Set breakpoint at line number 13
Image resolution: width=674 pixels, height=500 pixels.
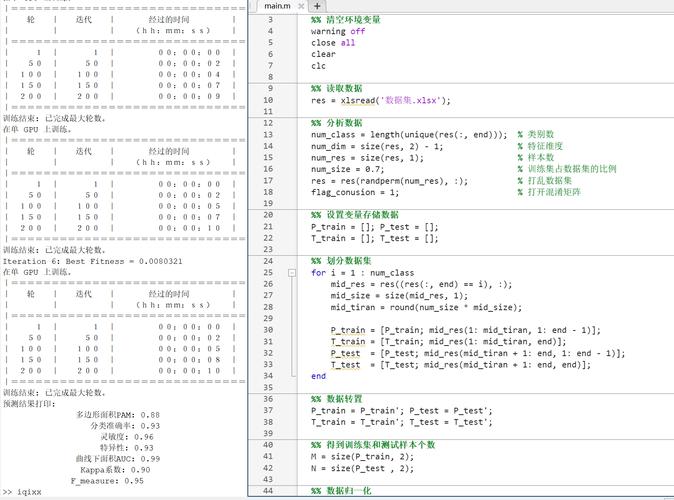[x=268, y=135]
